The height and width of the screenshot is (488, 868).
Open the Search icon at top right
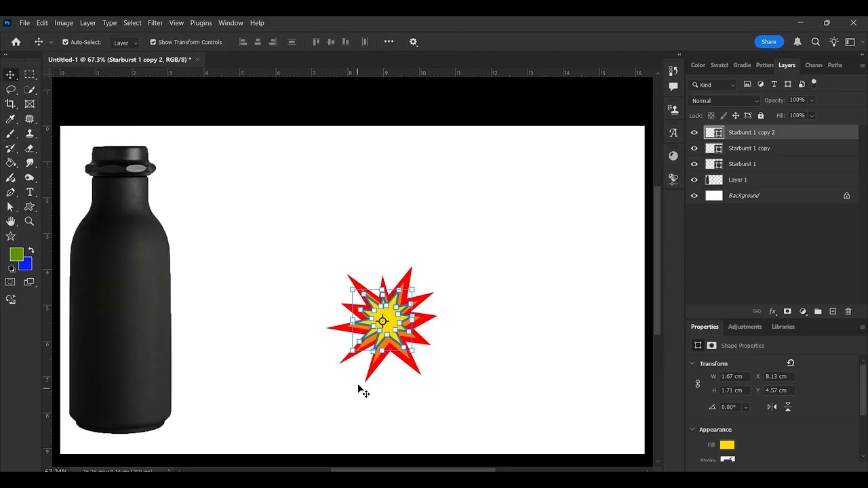(816, 42)
